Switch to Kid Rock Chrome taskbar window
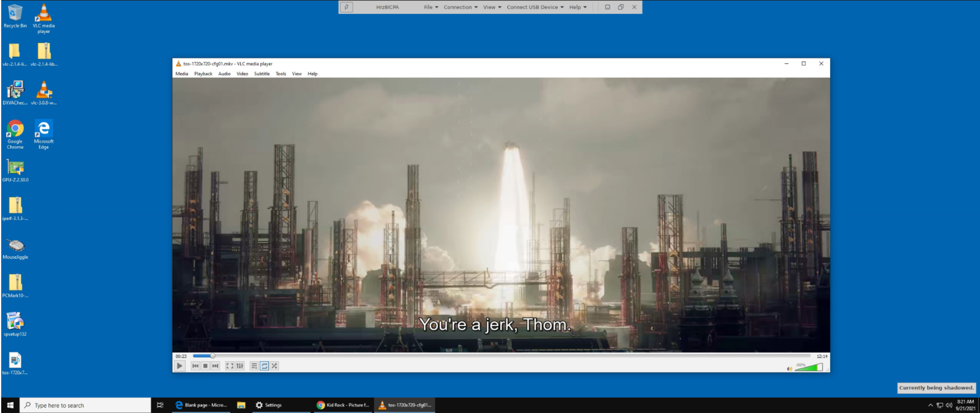 [x=344, y=405]
